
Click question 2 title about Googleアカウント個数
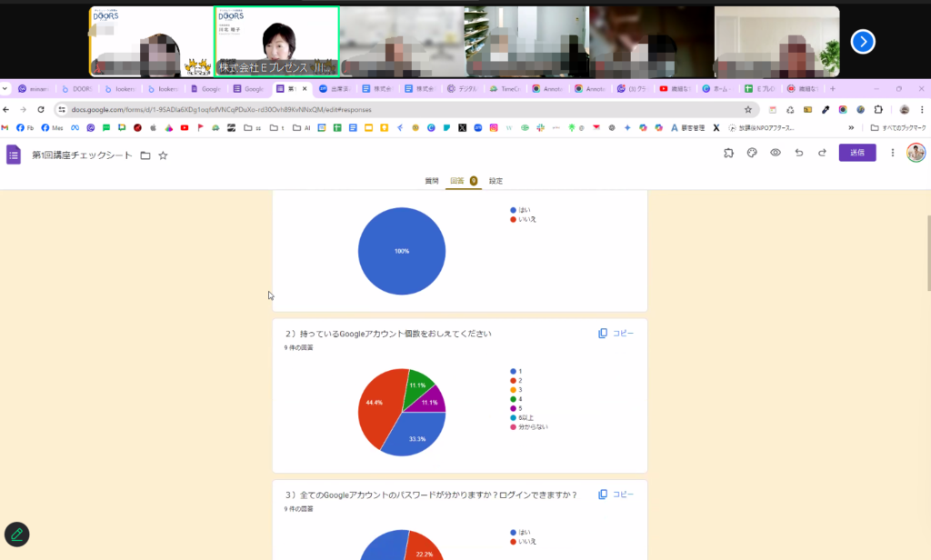388,334
